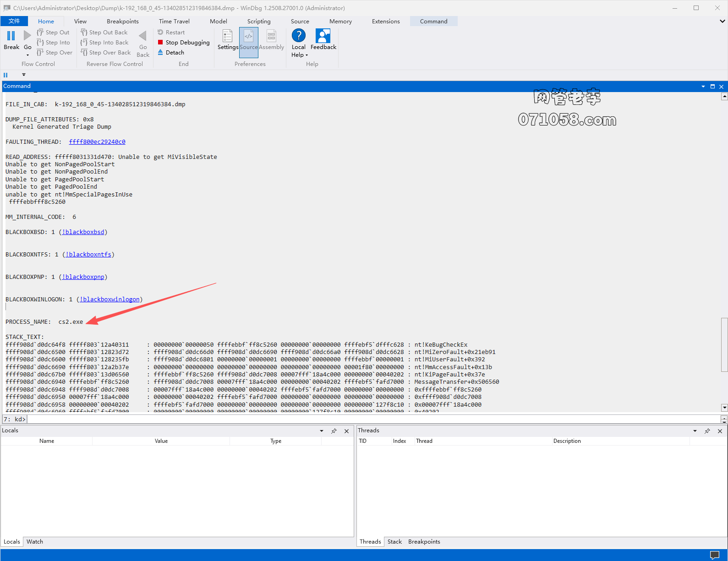This screenshot has width=728, height=561.
Task: Pin the Locals panel
Action: [334, 431]
